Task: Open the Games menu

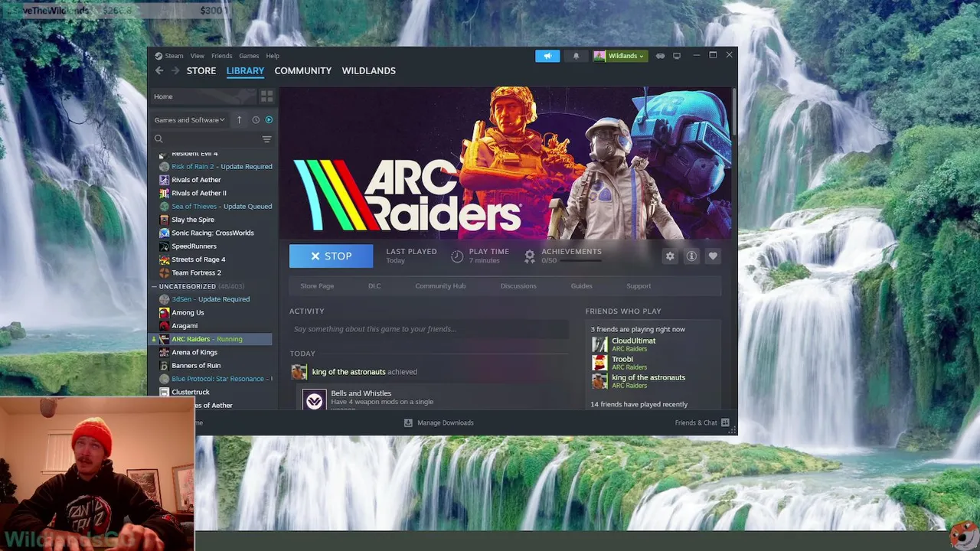Action: click(x=249, y=56)
